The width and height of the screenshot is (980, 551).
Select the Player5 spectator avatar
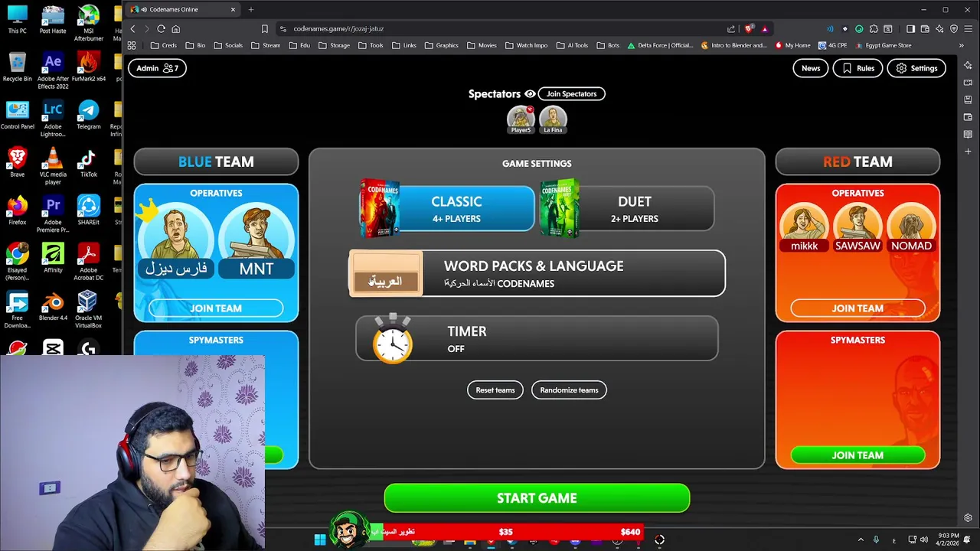click(x=521, y=120)
